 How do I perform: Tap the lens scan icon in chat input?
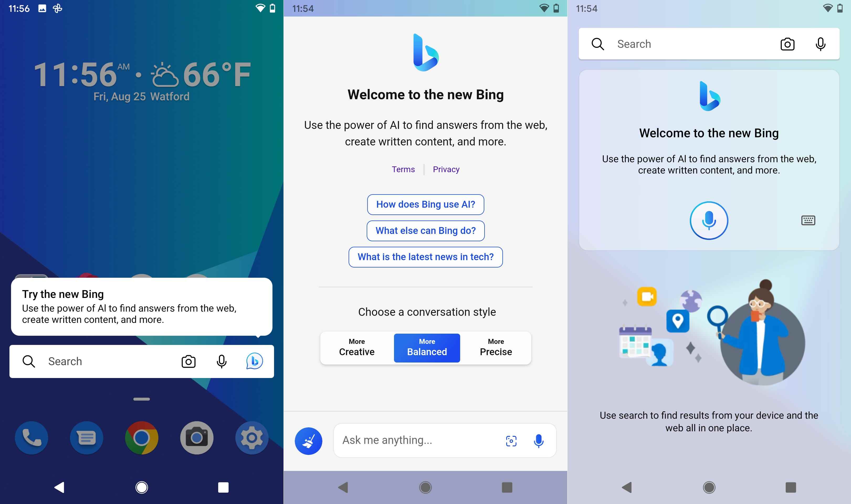point(511,442)
